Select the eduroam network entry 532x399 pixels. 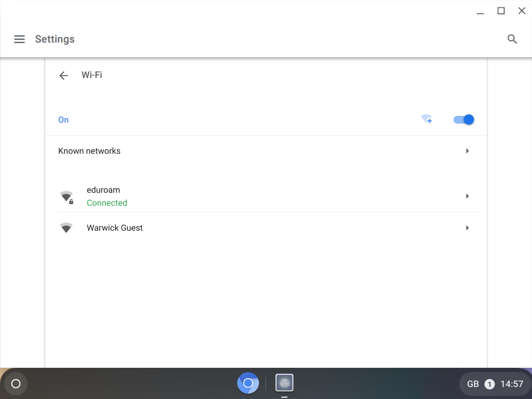pyautogui.click(x=103, y=190)
